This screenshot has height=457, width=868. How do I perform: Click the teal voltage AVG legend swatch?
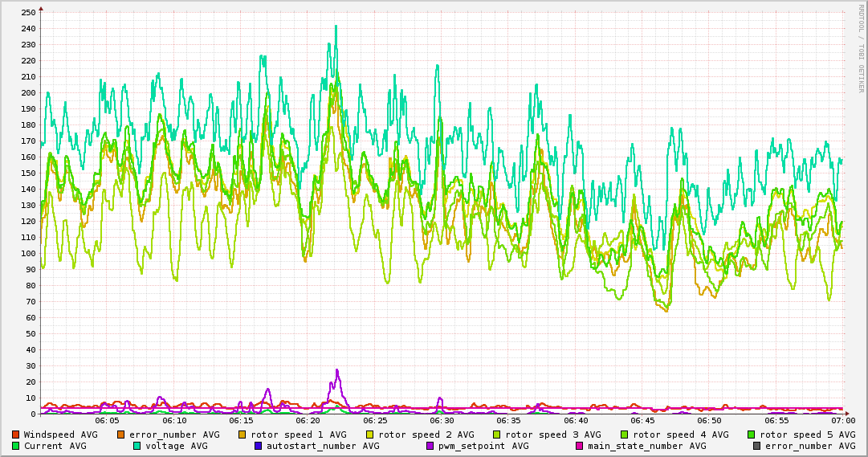click(x=137, y=446)
